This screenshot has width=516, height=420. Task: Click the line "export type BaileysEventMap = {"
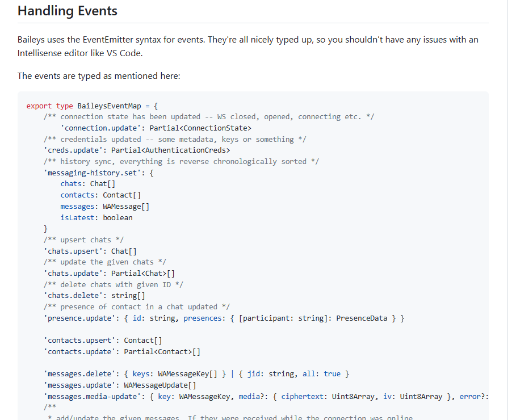[92, 106]
